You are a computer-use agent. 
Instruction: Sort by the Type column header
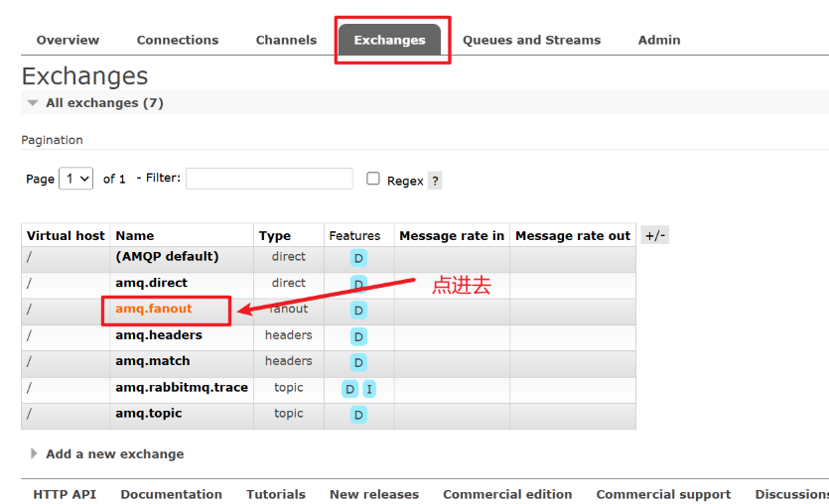click(275, 235)
